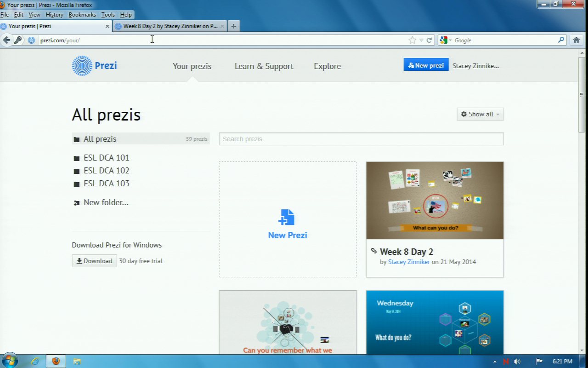Expand the Show all filter dropdown
Screen dimensions: 588x368
click(x=480, y=114)
